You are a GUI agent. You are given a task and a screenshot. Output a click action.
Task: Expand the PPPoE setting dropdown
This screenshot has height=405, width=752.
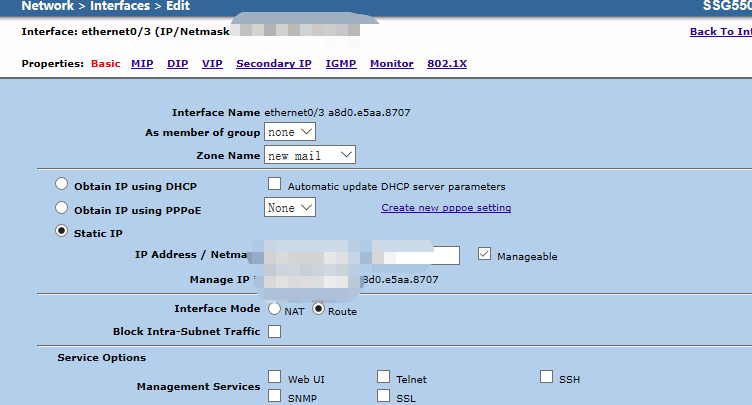coord(290,207)
